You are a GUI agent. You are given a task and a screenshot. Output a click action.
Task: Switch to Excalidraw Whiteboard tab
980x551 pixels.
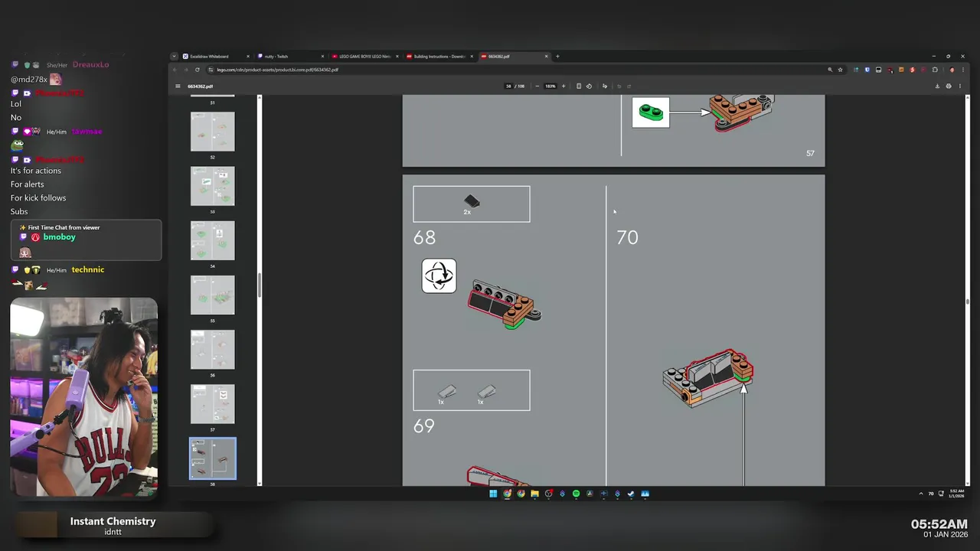pos(214,56)
